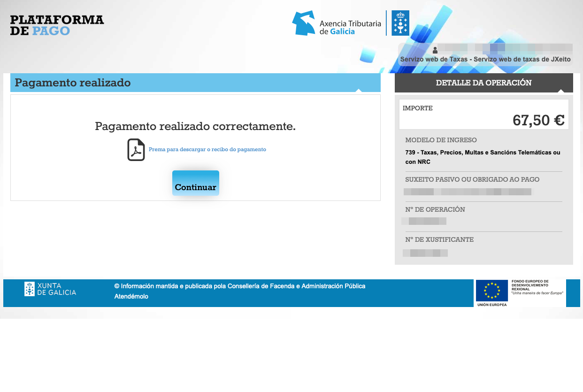Click the 'Nº DE XUSTIFICANTE' label
Viewport: 583px width, 392px height.
pos(440,239)
